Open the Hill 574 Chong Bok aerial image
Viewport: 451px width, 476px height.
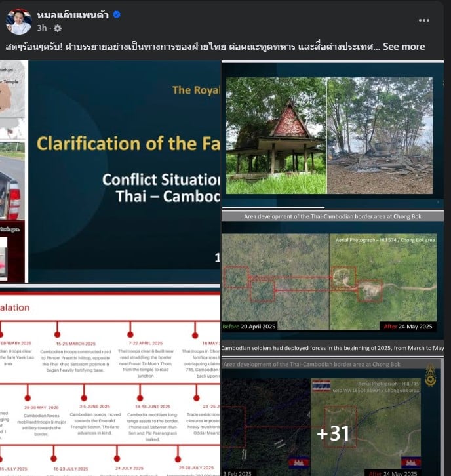(332, 283)
